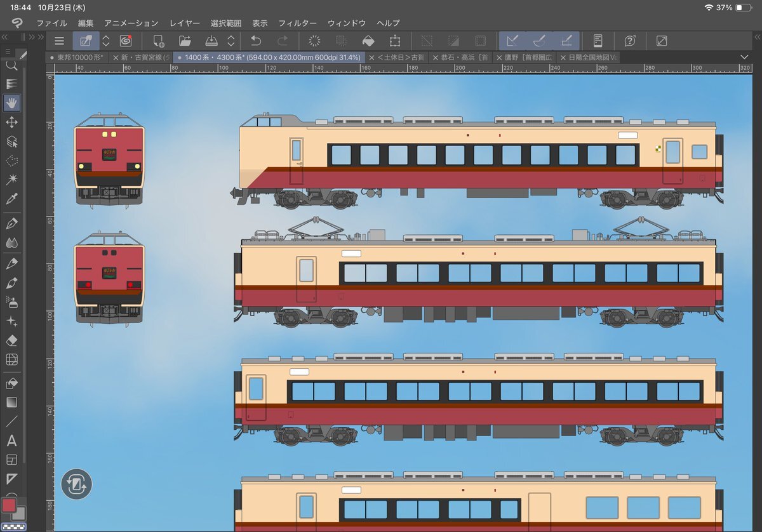Screen dimensions: 762x532
Task: Expand the hidden canvas tabs list chevron
Action: coord(745,57)
